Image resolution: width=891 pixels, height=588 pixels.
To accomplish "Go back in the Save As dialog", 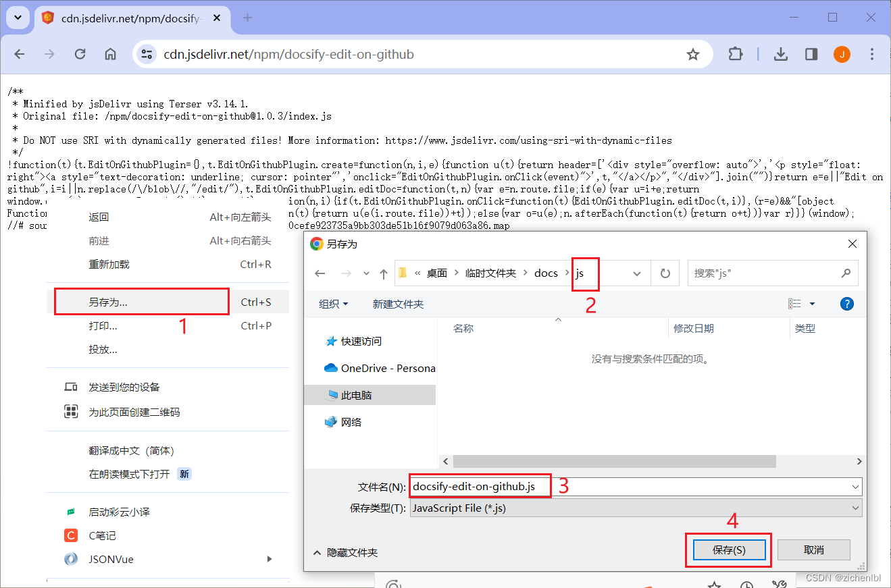I will tap(320, 273).
